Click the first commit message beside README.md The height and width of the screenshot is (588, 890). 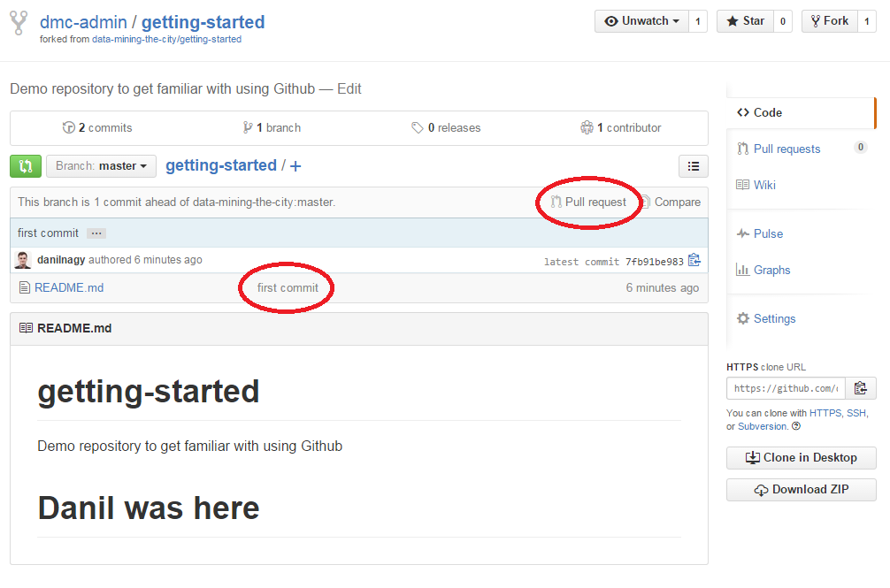[288, 287]
